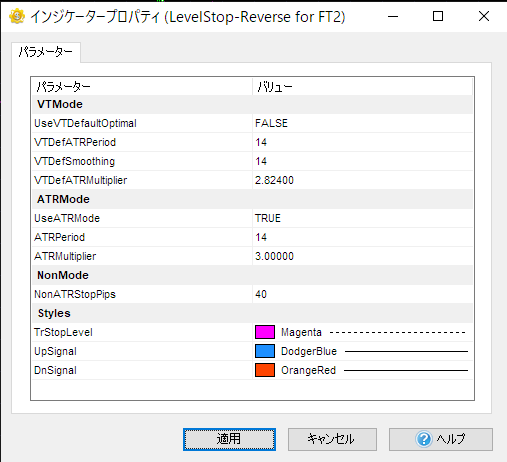Click the solid line style of DnSignal

pos(406,370)
